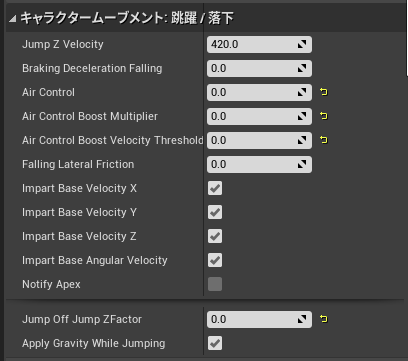Click the spin arrow in Falling Lateral Friction
408x361 pixels.
click(x=302, y=164)
